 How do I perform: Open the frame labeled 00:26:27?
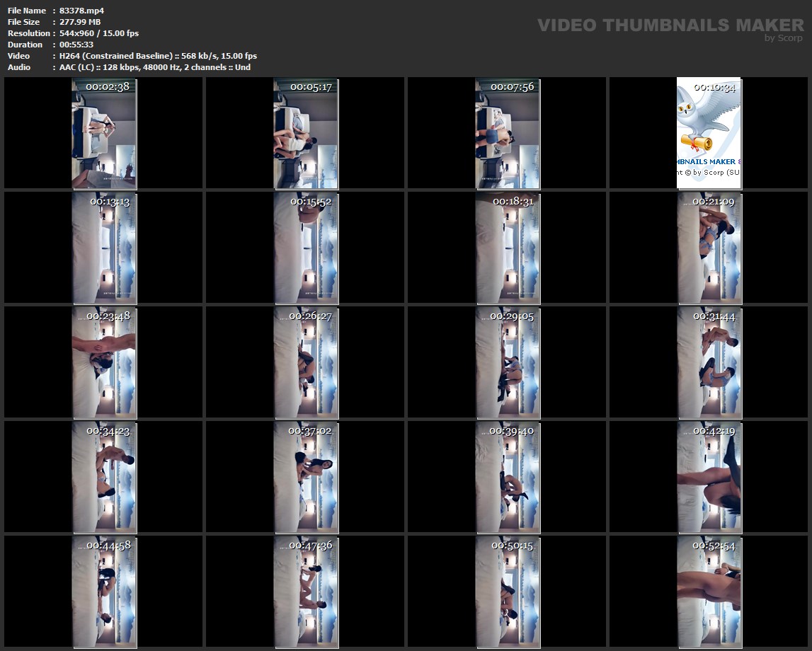[306, 362]
